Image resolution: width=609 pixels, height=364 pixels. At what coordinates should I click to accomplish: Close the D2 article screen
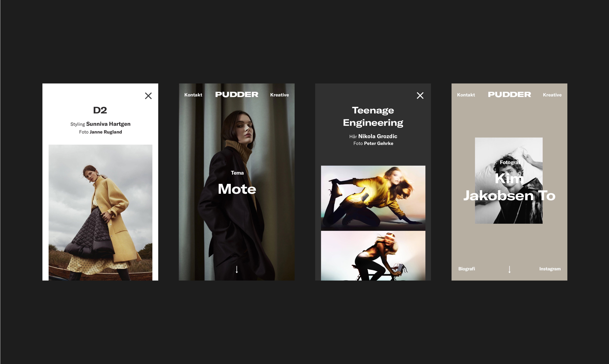(148, 96)
